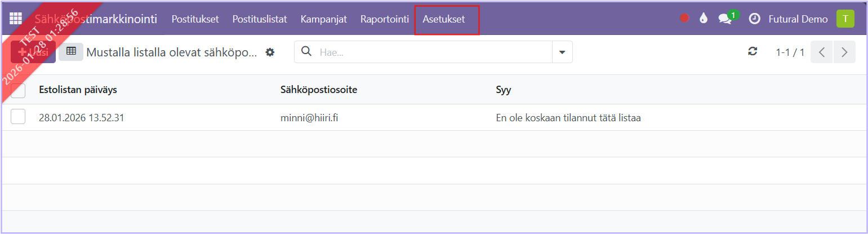Image resolution: width=868 pixels, height=234 pixels.
Task: Check the minni@hiiri.fi row checkbox
Action: pyautogui.click(x=18, y=117)
